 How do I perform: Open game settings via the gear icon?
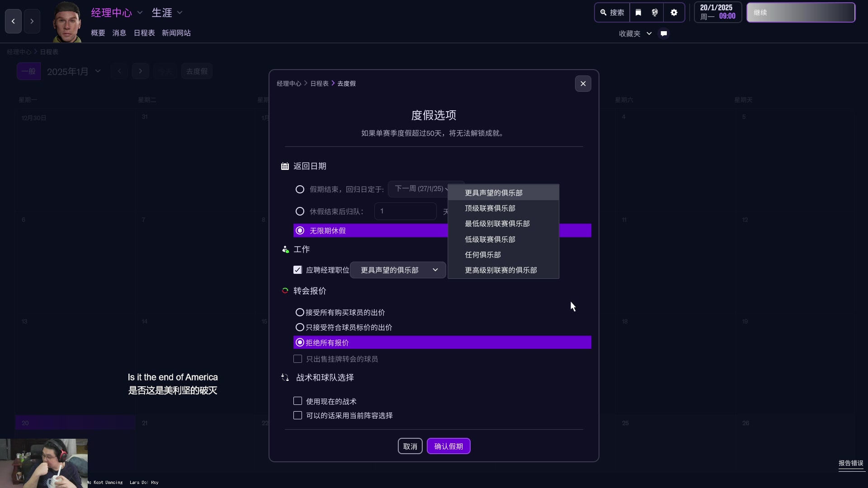[674, 12]
